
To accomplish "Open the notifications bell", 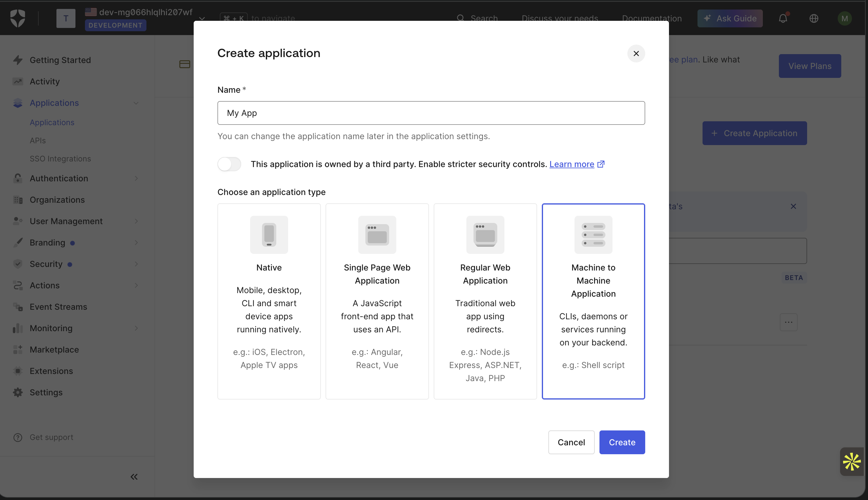I will (x=783, y=18).
